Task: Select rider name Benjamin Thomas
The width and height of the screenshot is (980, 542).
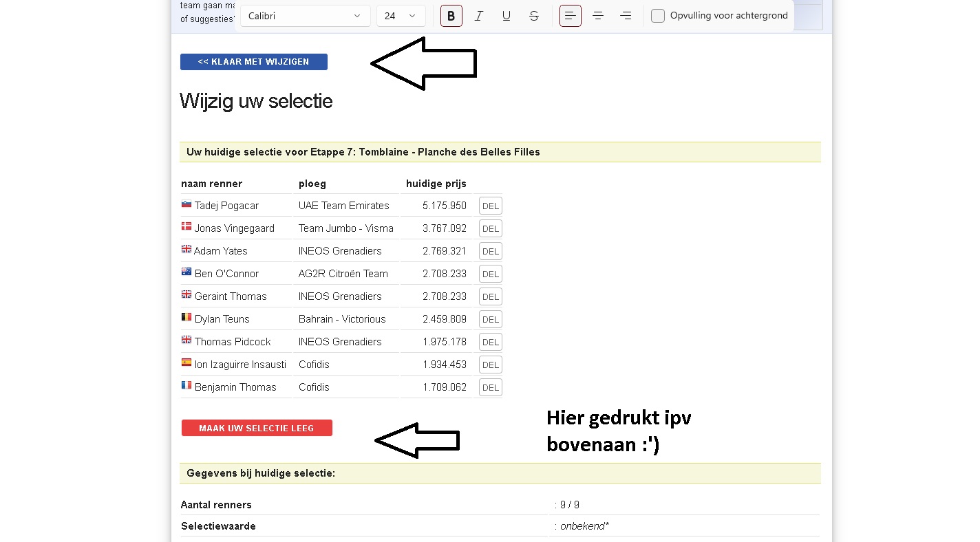Action: click(x=235, y=387)
